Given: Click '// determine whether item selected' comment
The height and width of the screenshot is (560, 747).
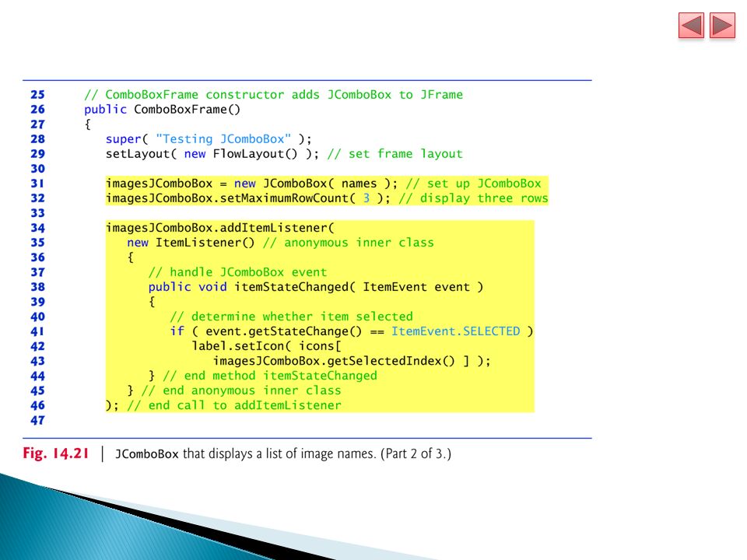Looking at the screenshot, I should point(292,317).
